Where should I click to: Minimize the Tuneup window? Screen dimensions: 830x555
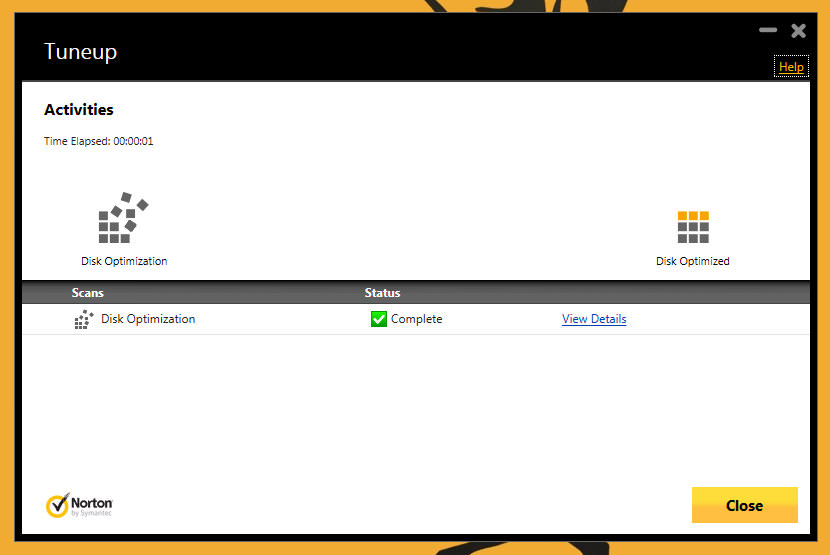click(x=768, y=30)
